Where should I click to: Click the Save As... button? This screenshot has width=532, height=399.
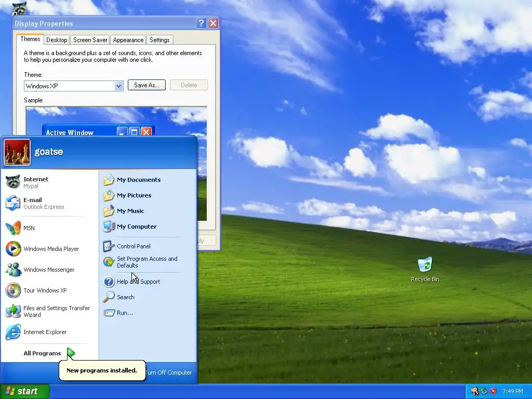pyautogui.click(x=147, y=85)
